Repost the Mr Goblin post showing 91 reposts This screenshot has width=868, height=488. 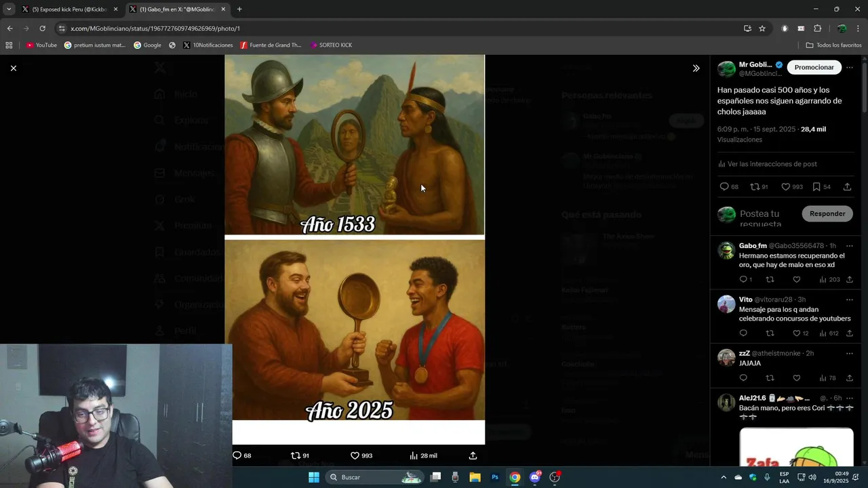point(759,187)
